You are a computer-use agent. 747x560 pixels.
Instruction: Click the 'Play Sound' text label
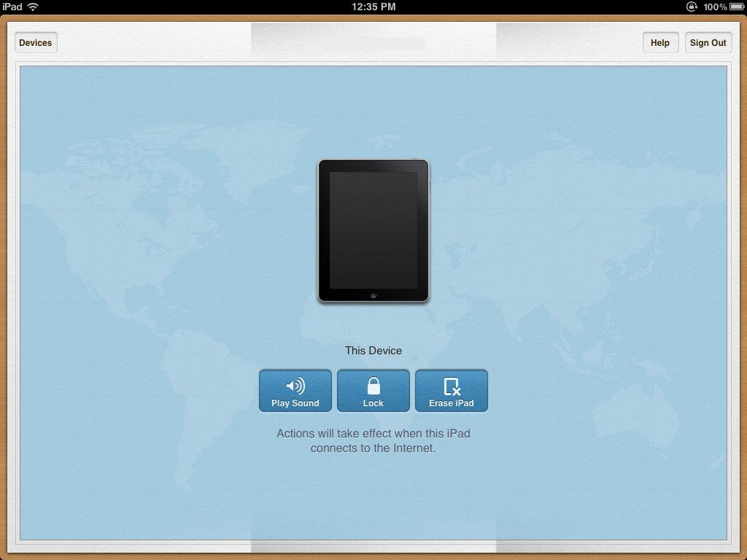[x=295, y=403]
